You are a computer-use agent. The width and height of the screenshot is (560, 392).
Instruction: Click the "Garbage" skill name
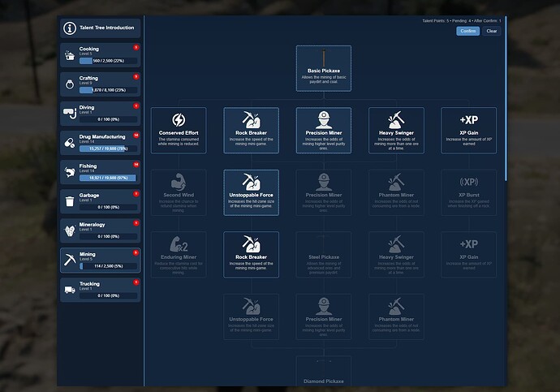point(89,196)
